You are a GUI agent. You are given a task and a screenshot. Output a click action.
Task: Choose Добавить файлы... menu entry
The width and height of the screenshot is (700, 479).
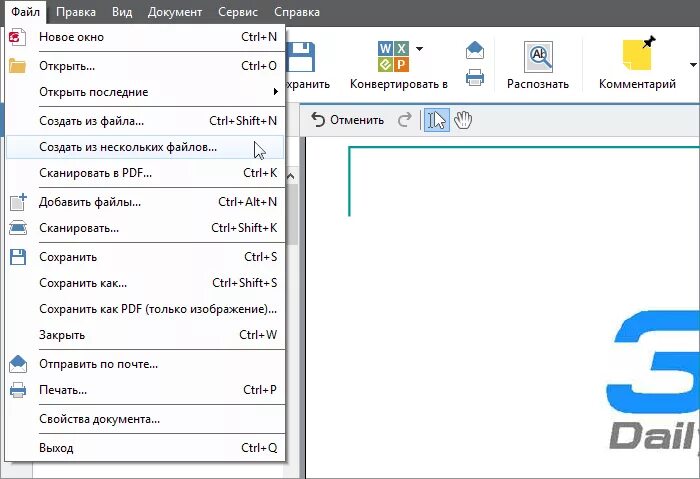145,202
